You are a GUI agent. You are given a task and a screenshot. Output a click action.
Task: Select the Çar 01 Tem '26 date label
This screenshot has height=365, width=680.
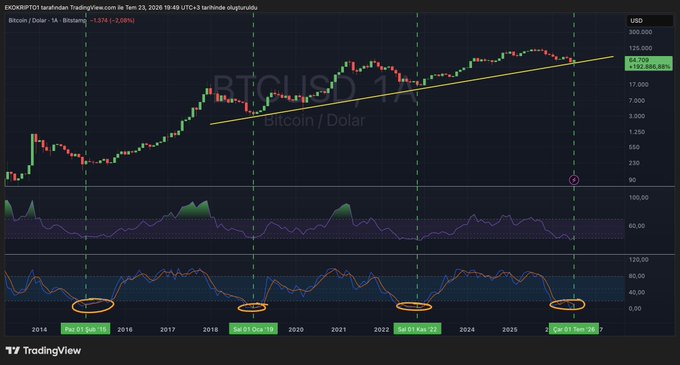[x=574, y=329]
